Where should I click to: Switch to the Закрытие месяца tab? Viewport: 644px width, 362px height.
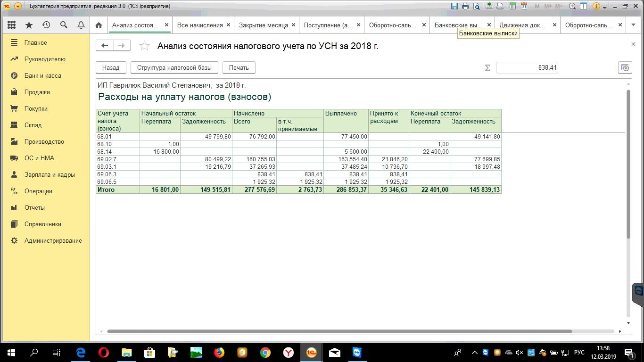[x=263, y=25]
